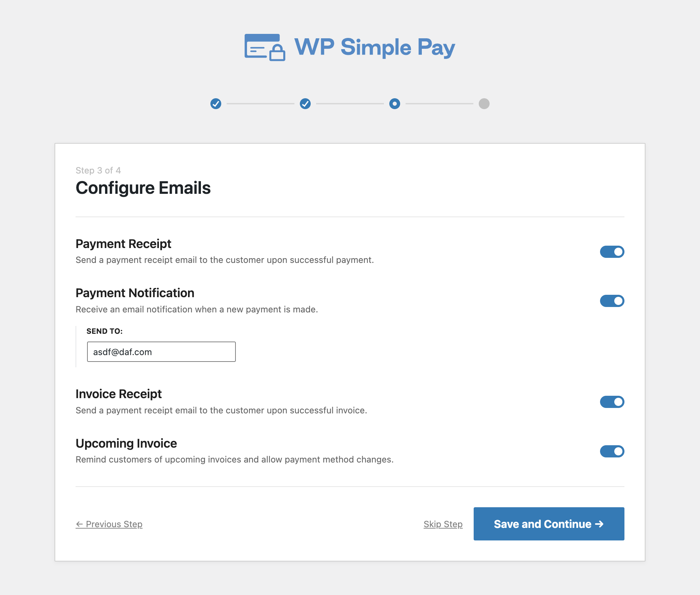Click the back arrow beside Previous Step
This screenshot has height=595, width=700.
[79, 524]
